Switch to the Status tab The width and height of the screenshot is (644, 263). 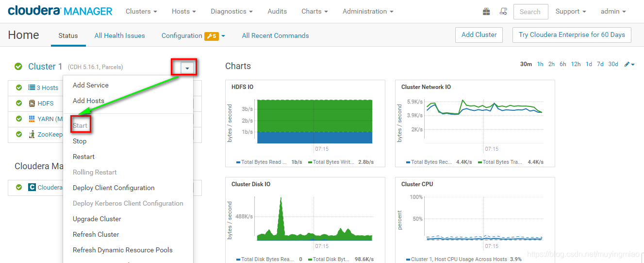pos(68,35)
